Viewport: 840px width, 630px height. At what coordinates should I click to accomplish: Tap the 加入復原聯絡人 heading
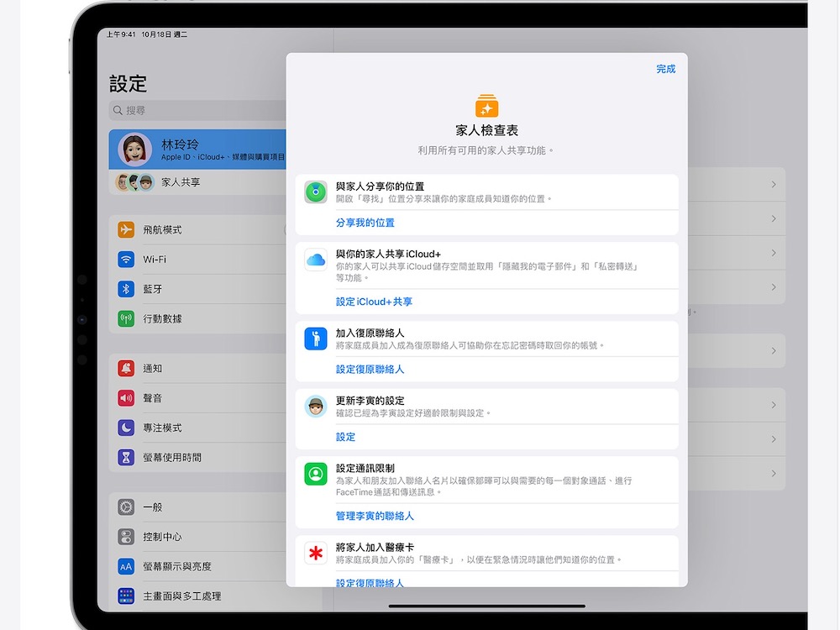(370, 333)
